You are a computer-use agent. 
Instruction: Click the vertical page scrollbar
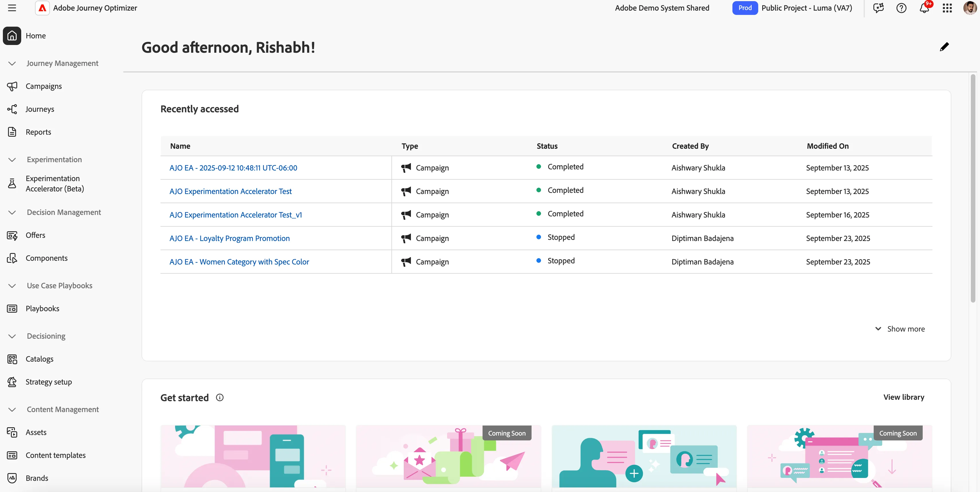pyautogui.click(x=973, y=188)
